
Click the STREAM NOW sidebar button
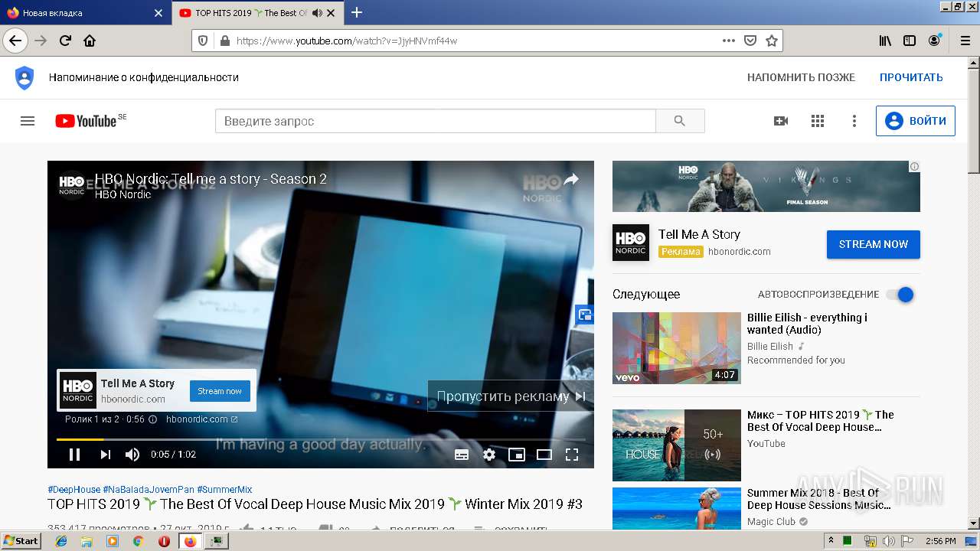[x=874, y=244]
